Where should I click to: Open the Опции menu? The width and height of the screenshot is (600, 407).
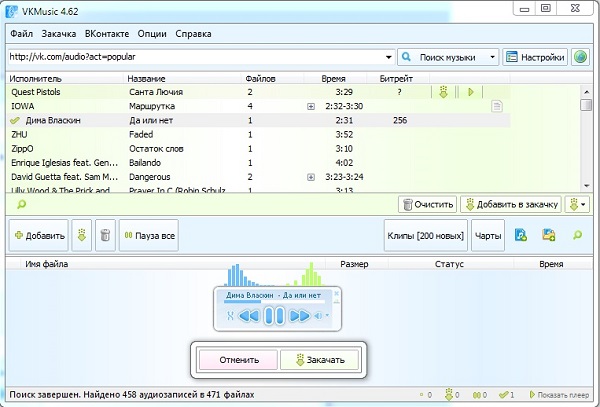[152, 34]
